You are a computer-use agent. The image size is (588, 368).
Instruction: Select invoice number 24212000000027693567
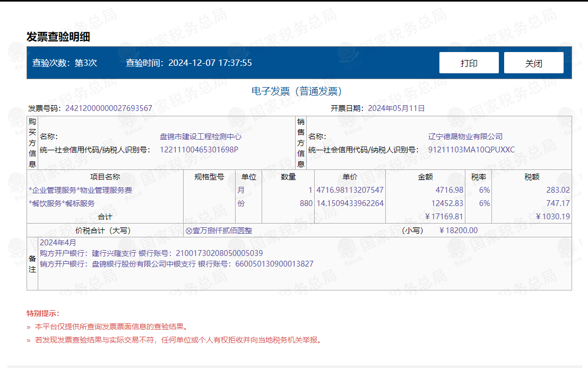[109, 108]
